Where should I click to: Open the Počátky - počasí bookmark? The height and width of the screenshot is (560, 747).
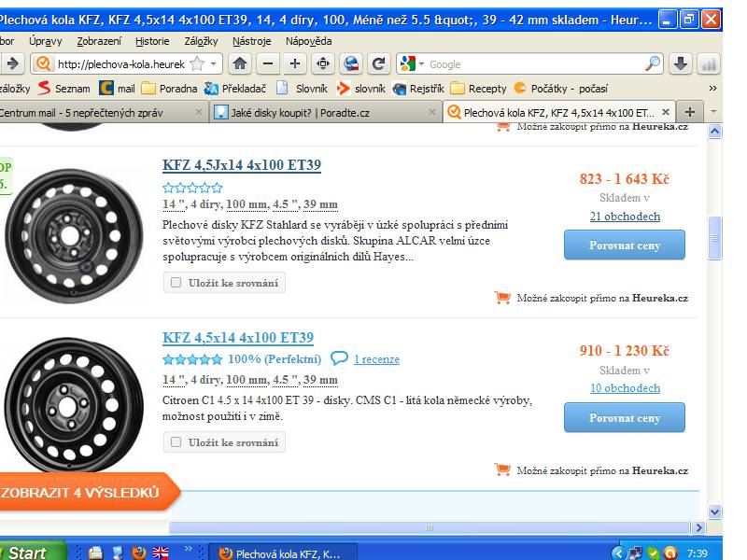pyautogui.click(x=561, y=88)
